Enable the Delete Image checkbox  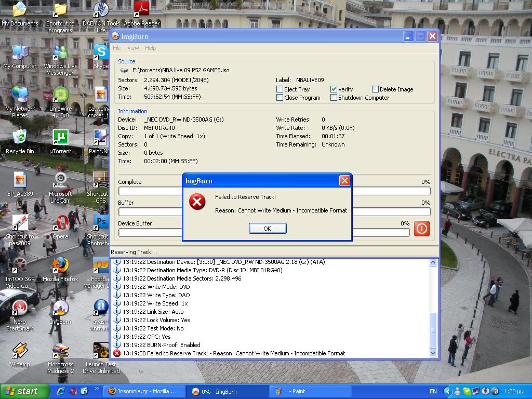[375, 89]
